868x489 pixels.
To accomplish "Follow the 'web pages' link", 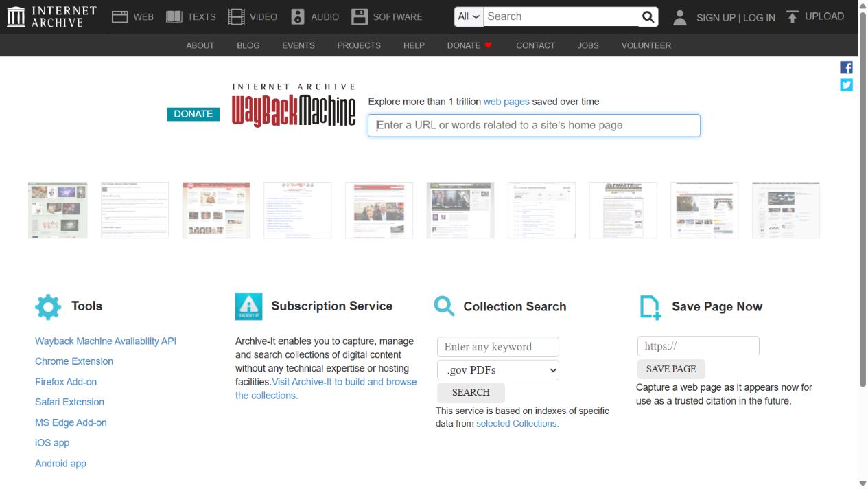I will pos(506,102).
